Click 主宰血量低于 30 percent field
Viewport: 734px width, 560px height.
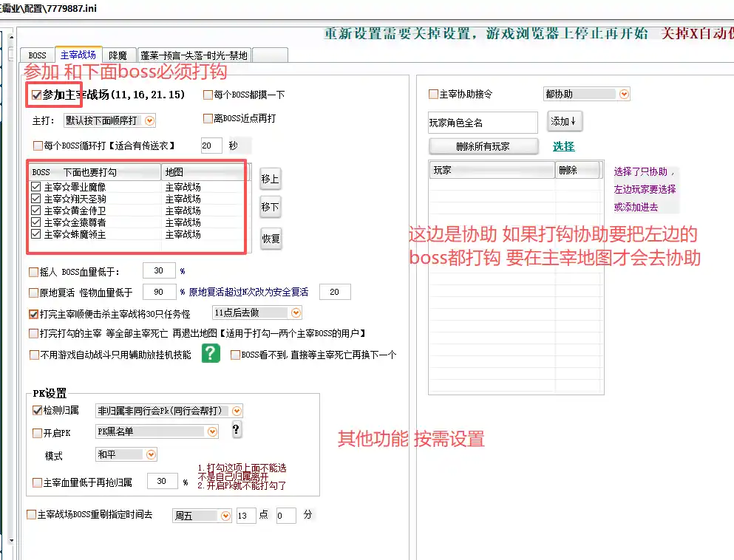pos(163,481)
